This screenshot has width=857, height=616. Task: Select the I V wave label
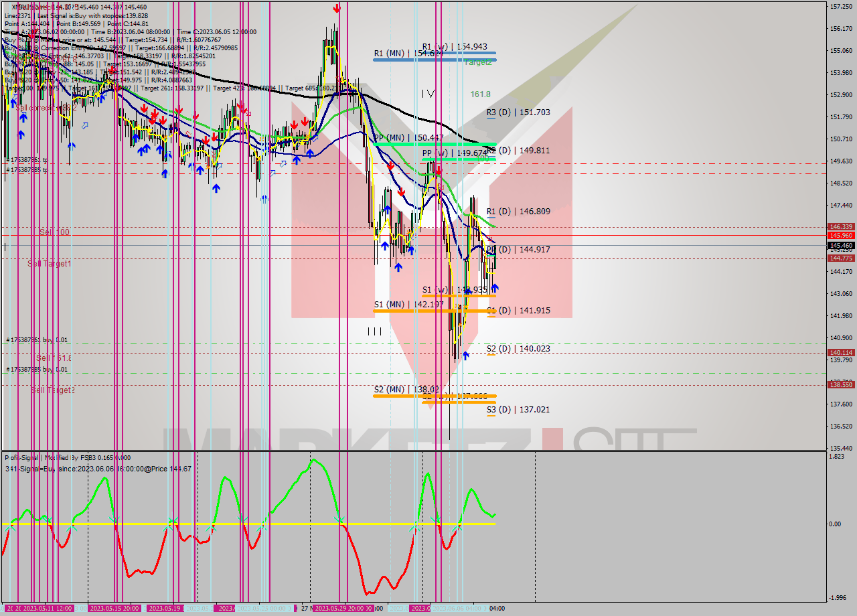click(428, 94)
